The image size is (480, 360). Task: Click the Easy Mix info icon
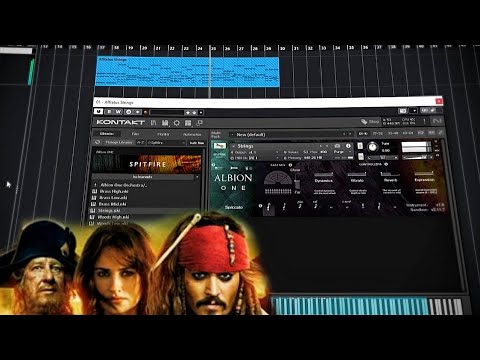point(290,165)
